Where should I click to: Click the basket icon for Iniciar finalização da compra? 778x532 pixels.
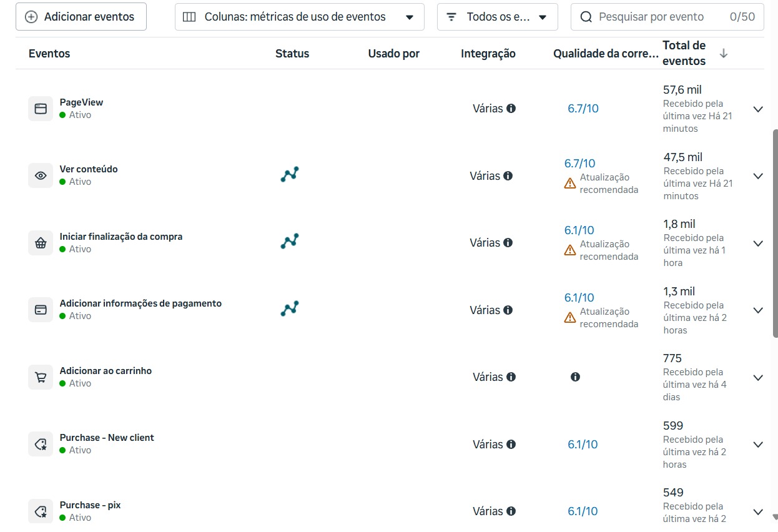[x=41, y=243]
